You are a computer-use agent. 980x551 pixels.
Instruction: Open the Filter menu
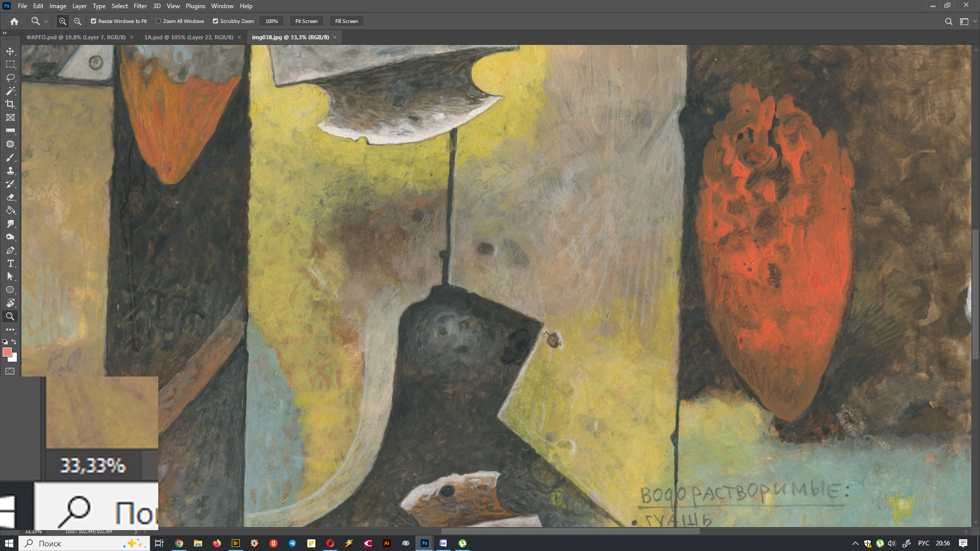(x=140, y=6)
